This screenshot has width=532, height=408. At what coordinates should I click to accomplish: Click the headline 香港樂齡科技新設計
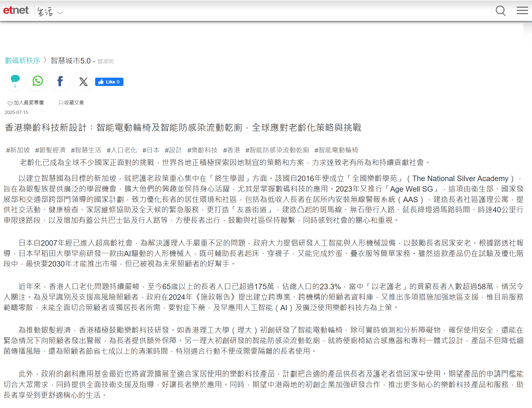[46, 128]
